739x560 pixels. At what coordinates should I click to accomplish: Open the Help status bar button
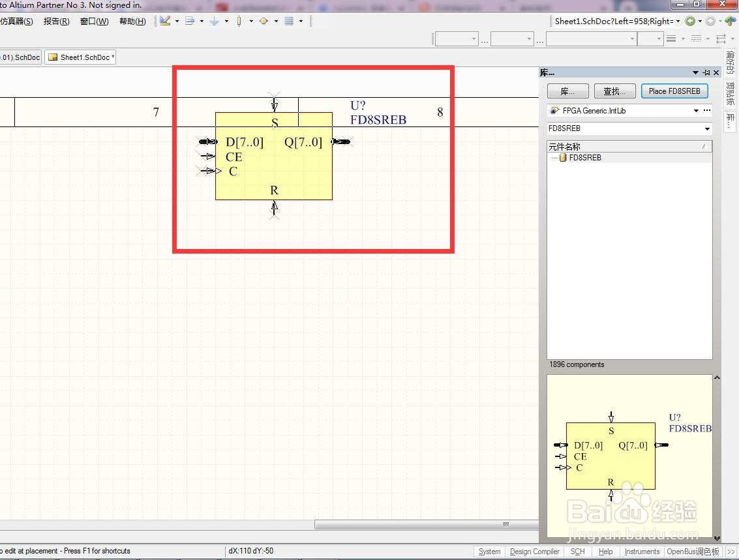pos(605,552)
